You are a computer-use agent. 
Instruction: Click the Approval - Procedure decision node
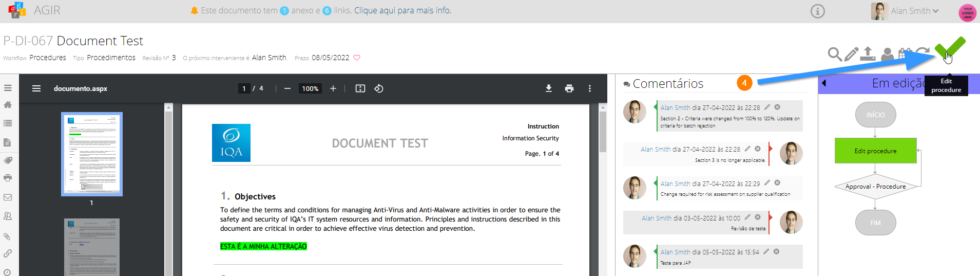pos(875,187)
